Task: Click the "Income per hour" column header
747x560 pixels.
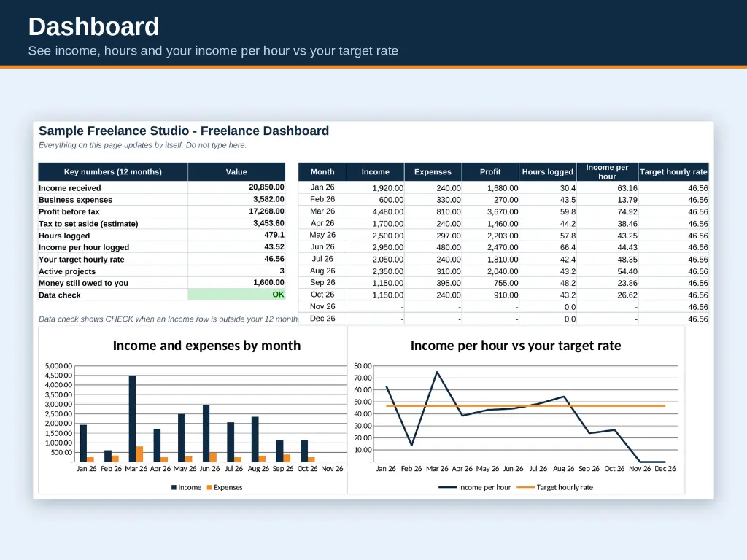Action: point(607,172)
